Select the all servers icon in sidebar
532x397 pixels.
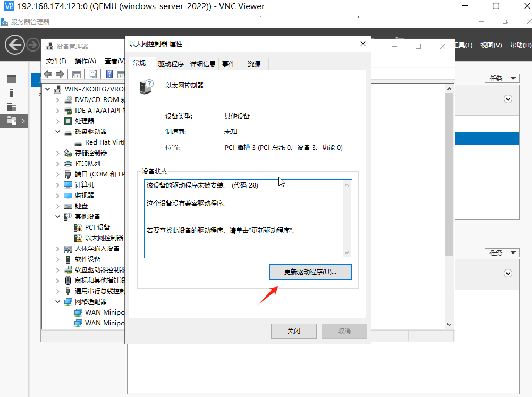coord(12,107)
